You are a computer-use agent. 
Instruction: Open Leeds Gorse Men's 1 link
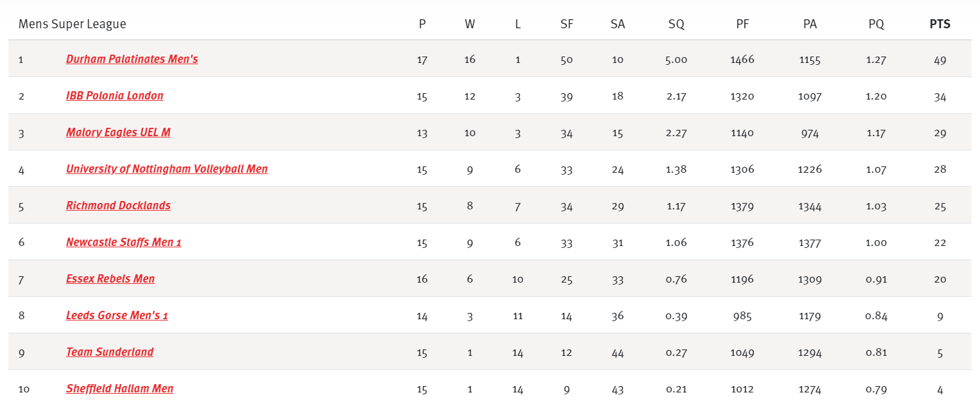pos(117,315)
